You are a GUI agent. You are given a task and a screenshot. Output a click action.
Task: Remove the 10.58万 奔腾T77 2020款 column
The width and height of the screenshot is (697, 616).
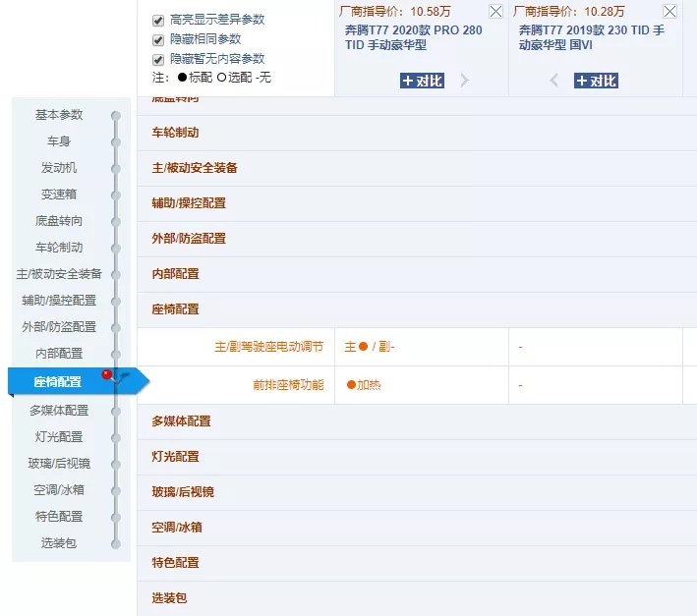tap(495, 11)
